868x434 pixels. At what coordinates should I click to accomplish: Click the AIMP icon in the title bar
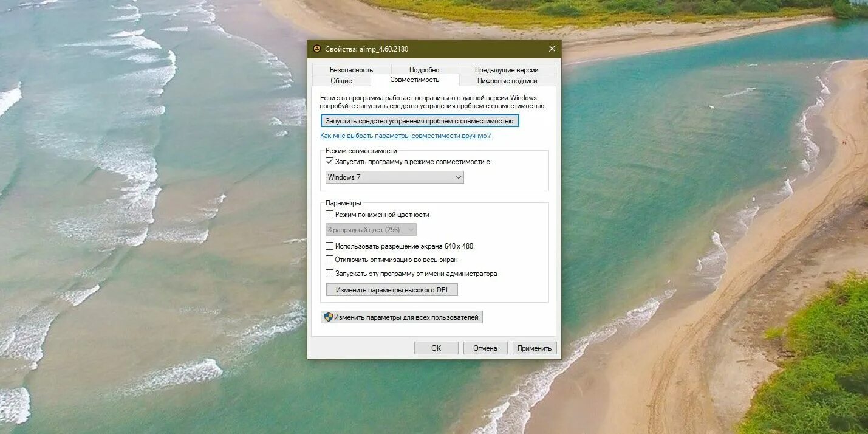point(316,49)
